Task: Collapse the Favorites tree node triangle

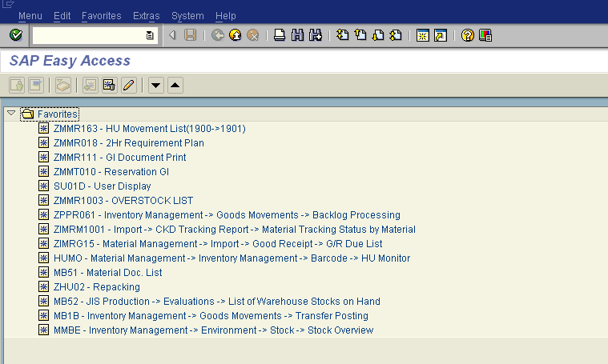Action: tap(11, 114)
